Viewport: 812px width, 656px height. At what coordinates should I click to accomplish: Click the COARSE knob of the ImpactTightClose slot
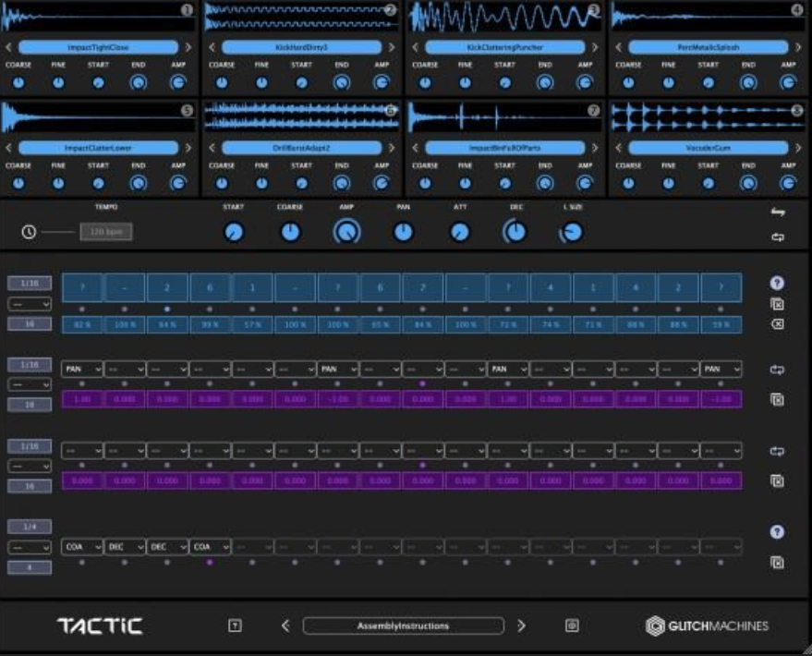coord(18,82)
